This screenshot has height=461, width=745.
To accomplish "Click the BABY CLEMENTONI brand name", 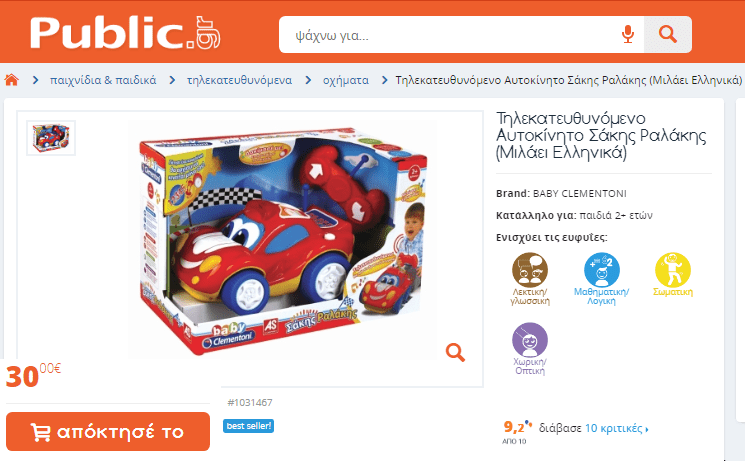I will (x=580, y=193).
